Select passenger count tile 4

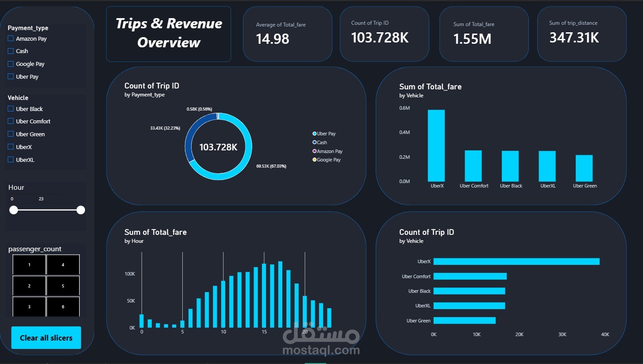pyautogui.click(x=63, y=264)
